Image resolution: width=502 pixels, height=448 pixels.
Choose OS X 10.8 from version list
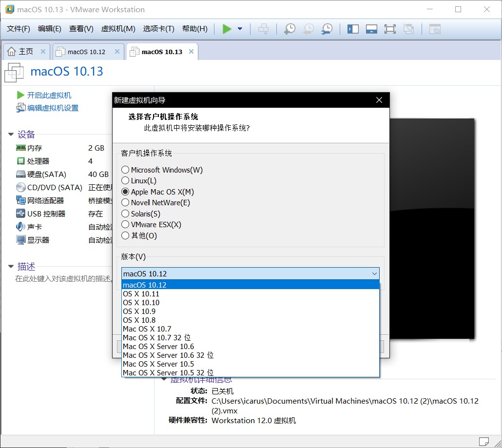[251, 320]
